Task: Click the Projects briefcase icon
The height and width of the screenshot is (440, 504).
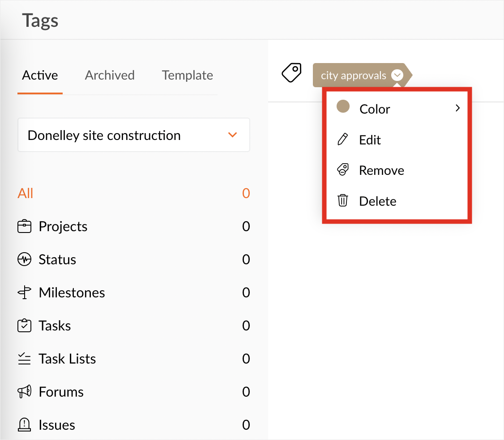Action: pos(24,227)
